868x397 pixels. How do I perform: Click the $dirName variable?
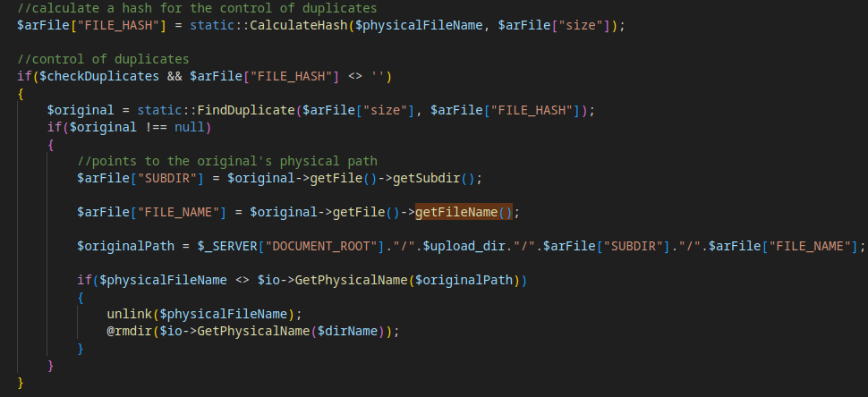click(x=347, y=331)
